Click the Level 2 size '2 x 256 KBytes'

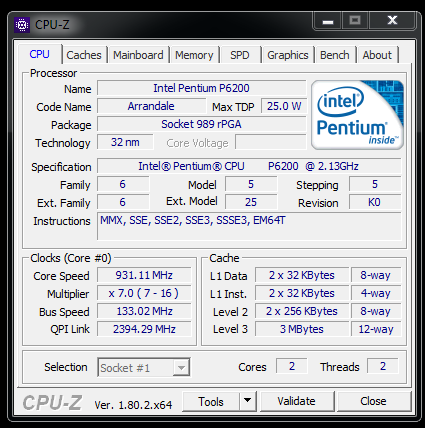coord(302,311)
